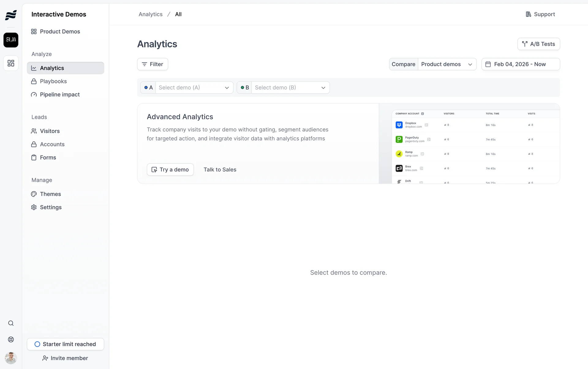Go to Visitors in the sidebar
The width and height of the screenshot is (588, 369).
[x=50, y=131]
